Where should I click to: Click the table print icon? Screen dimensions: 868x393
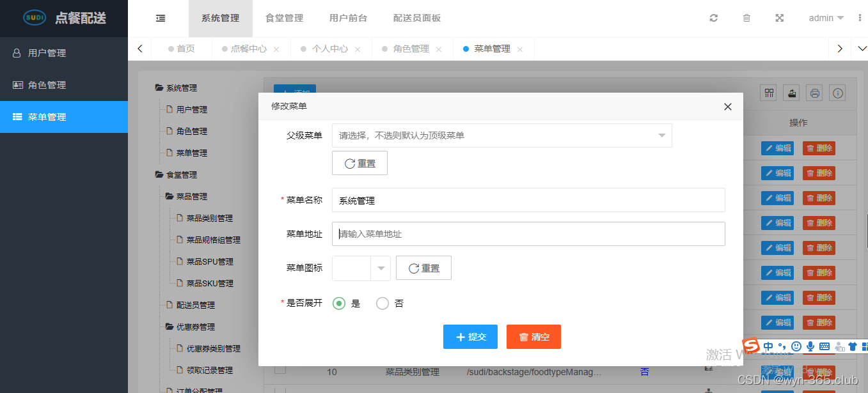[x=814, y=93]
